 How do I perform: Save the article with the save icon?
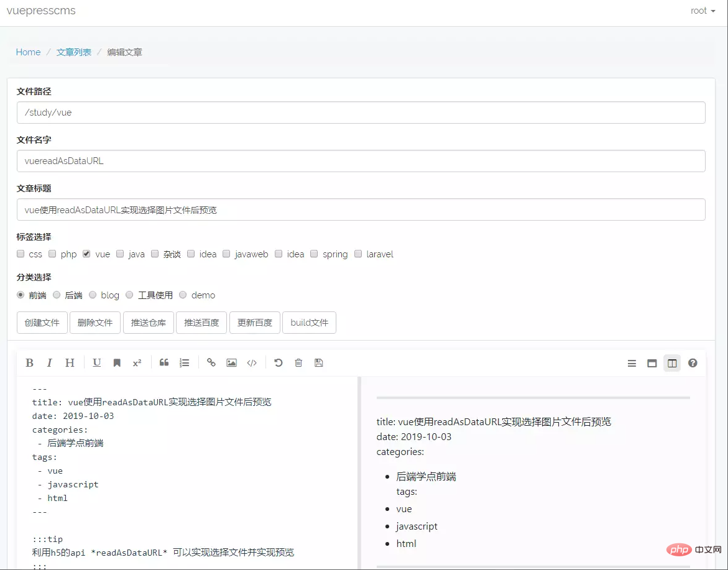(x=319, y=362)
